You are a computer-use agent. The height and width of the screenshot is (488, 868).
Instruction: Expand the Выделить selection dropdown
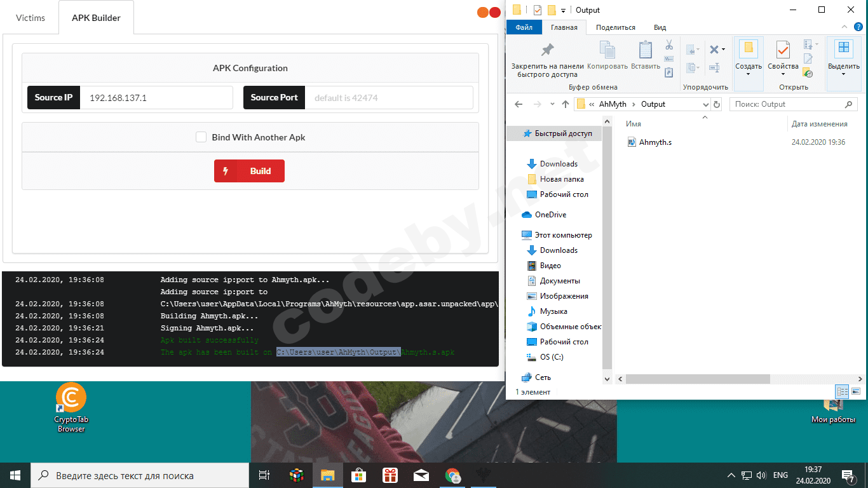coord(844,74)
